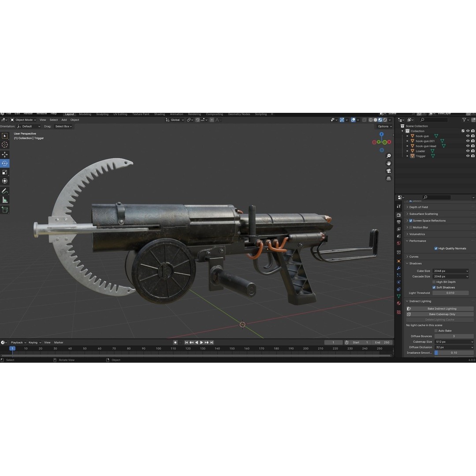This screenshot has height=476, width=476.
Task: Open the Object Constraints properties tab
Action: 398,289
